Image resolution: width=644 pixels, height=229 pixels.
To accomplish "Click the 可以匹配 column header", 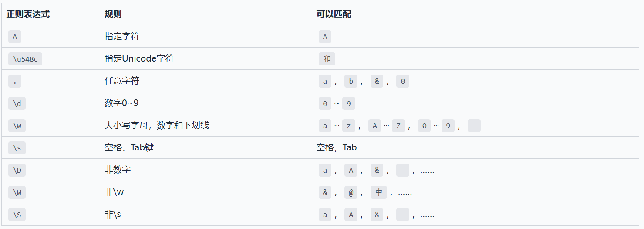I will point(334,14).
